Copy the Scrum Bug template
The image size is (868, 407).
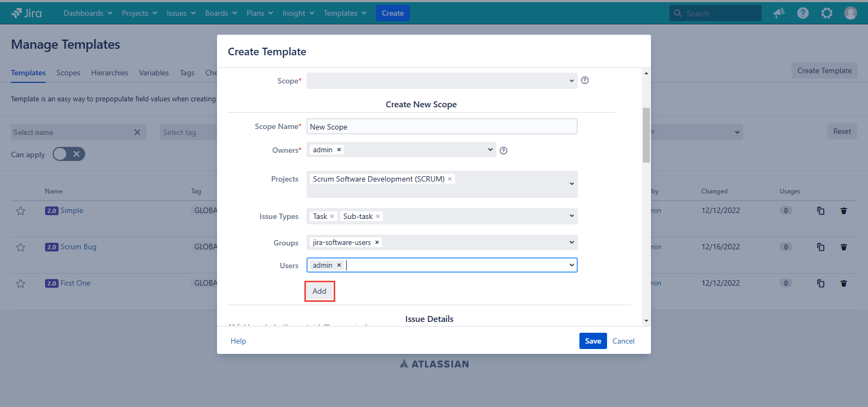click(821, 247)
